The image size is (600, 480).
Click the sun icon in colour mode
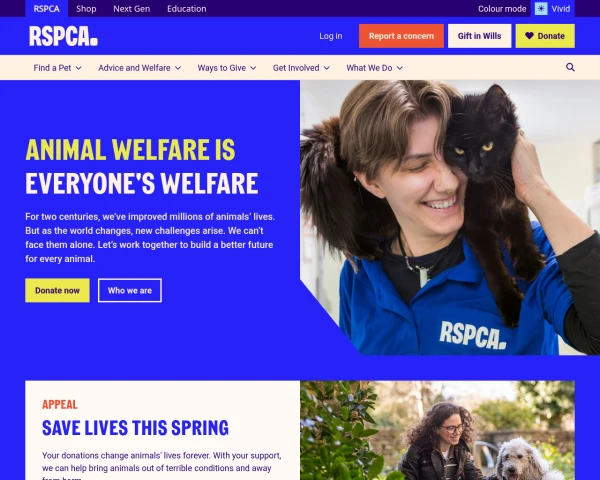(x=541, y=8)
